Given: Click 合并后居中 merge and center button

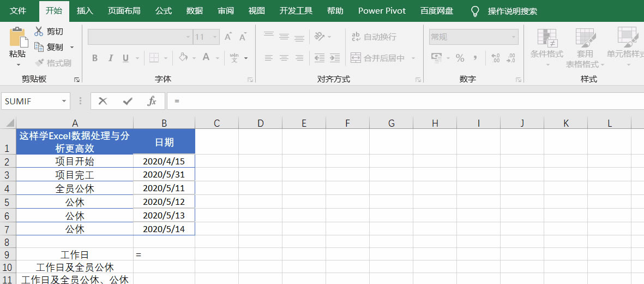Looking at the screenshot, I should [378, 58].
